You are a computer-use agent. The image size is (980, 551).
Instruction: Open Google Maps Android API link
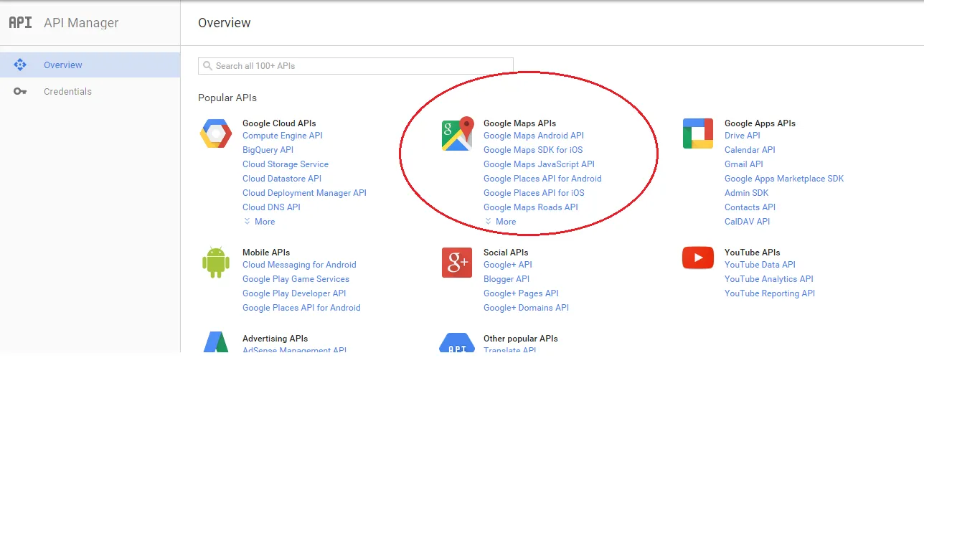(x=534, y=136)
